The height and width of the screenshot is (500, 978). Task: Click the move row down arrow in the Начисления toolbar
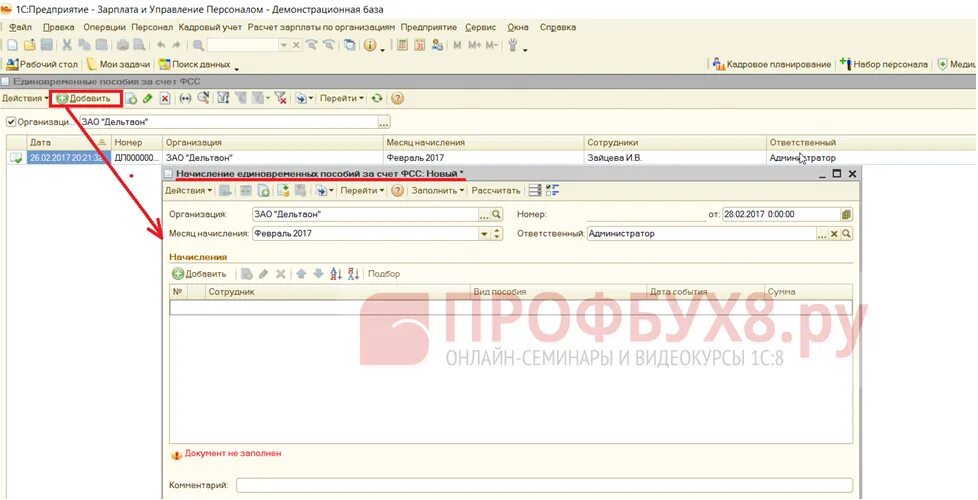click(318, 273)
